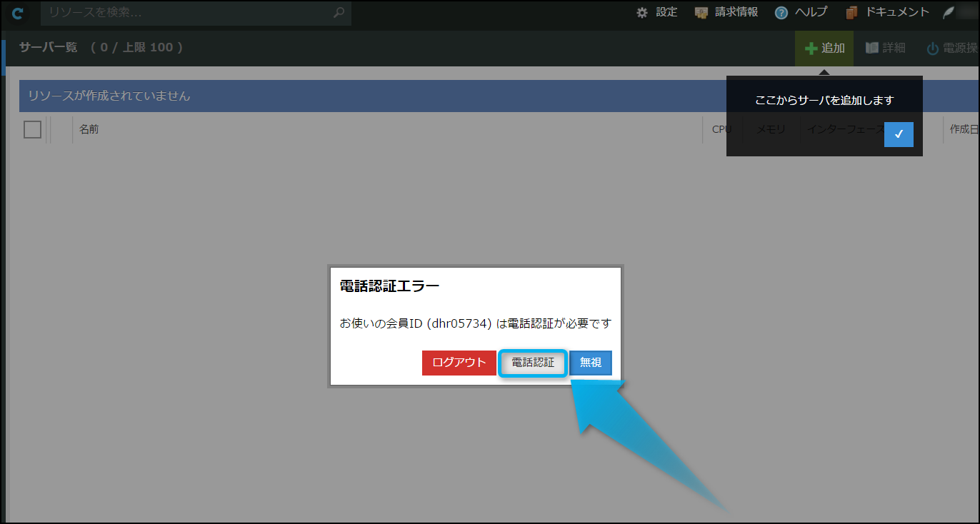Sort by the 名前 column header
Viewport: 980px width, 524px height.
pyautogui.click(x=89, y=129)
